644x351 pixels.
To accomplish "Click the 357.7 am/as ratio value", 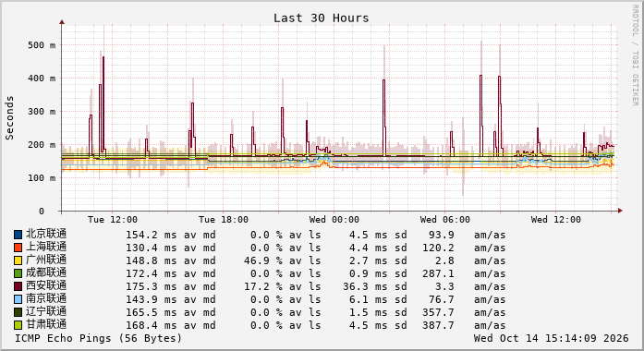I will tap(438, 312).
